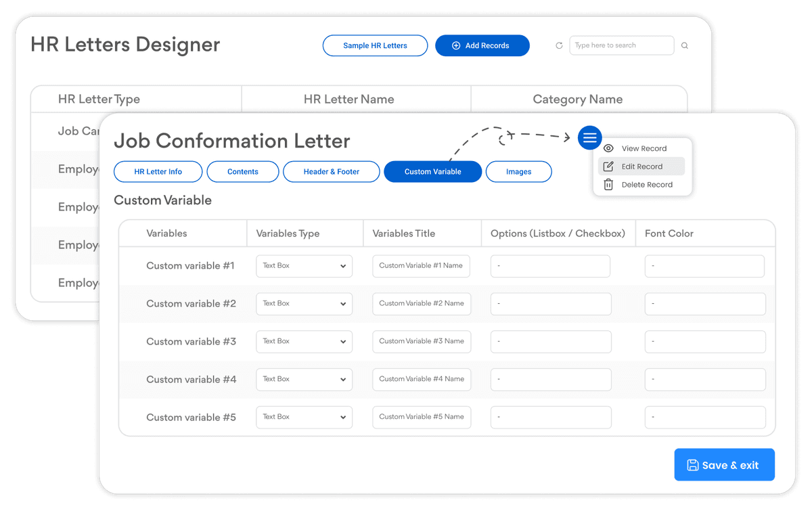Viewport: 812px width, 511px height.
Task: Switch to the Contents tab
Action: 242,171
